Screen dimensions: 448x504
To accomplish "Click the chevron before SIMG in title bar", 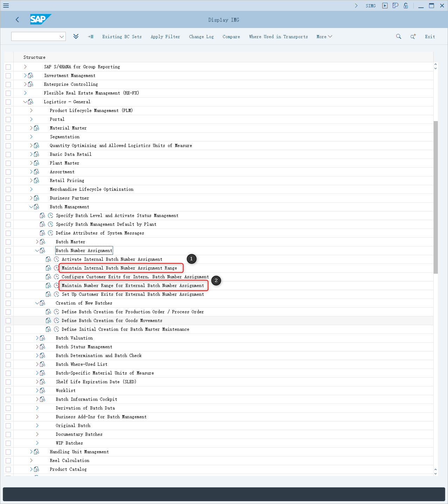I will click(356, 6).
